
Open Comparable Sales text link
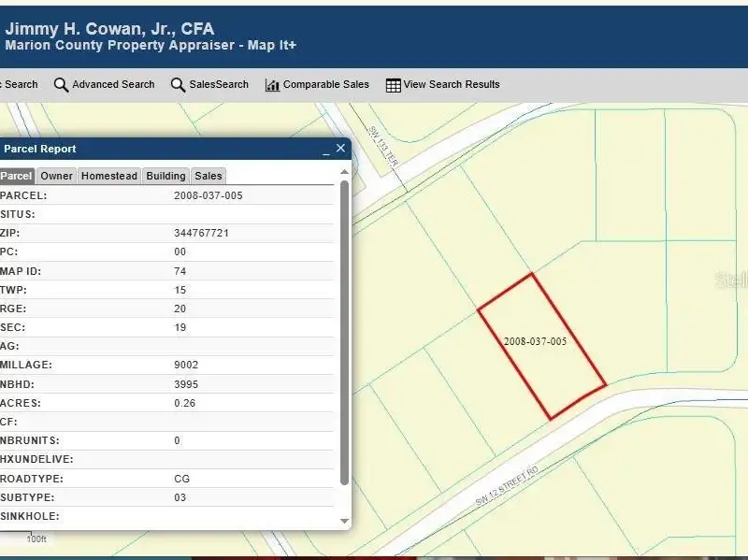click(325, 84)
